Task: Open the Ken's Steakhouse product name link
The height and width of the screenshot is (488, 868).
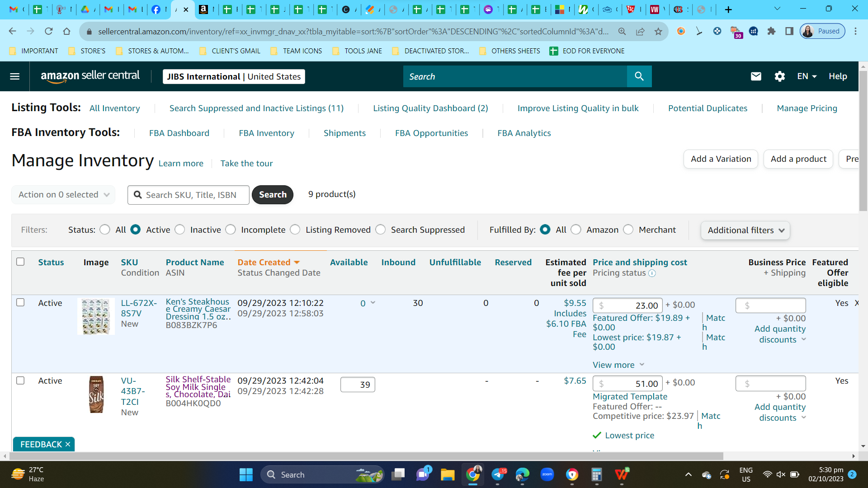Action: point(198,309)
